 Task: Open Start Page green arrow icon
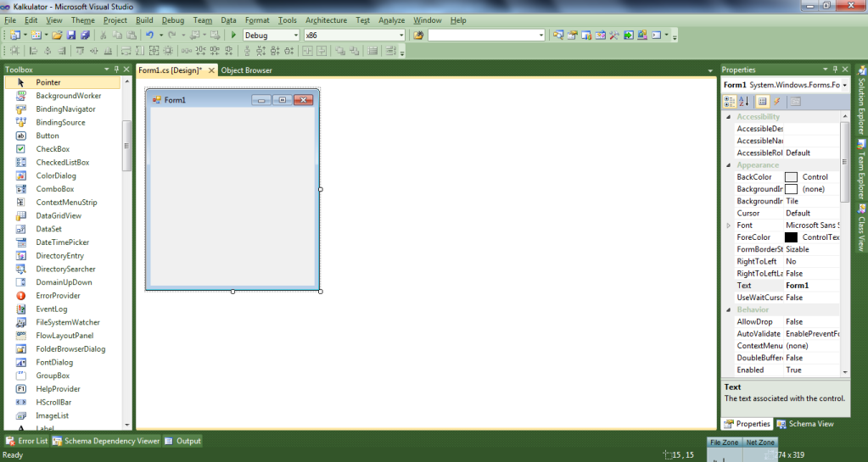point(629,35)
